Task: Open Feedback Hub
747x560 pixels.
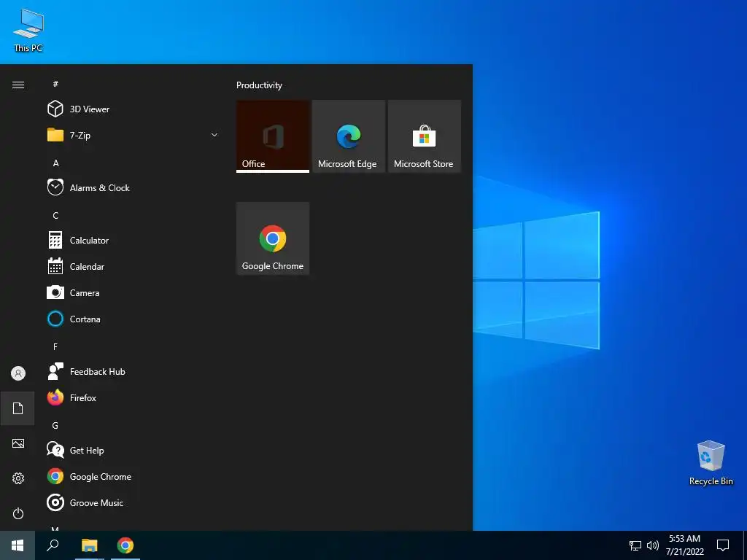Action: pyautogui.click(x=133, y=371)
